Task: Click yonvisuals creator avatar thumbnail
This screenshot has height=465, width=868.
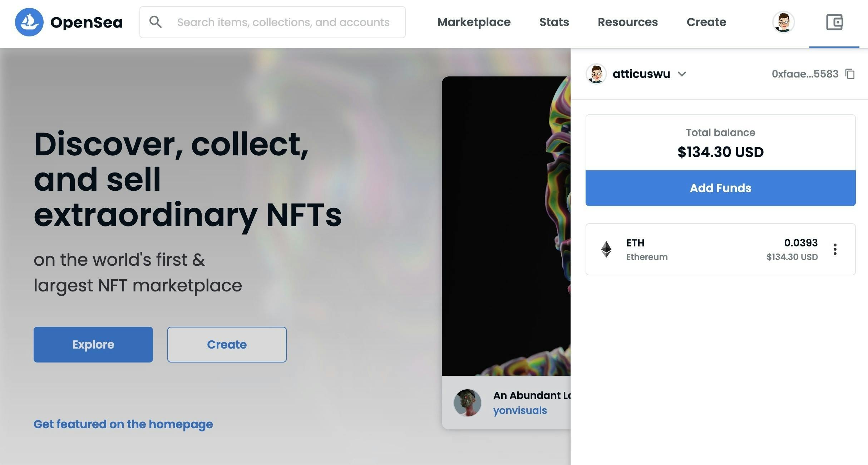Action: pos(467,403)
